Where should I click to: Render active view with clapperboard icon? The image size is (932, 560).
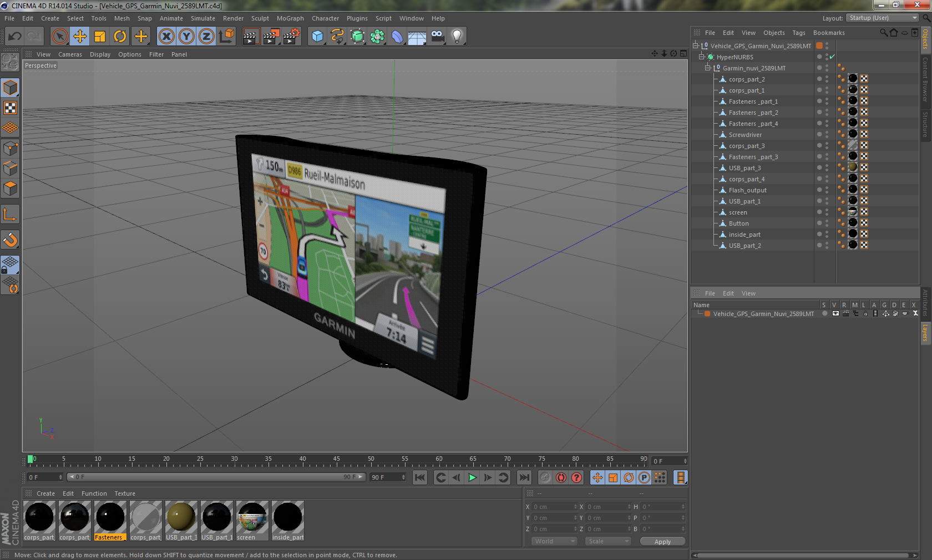pos(251,37)
